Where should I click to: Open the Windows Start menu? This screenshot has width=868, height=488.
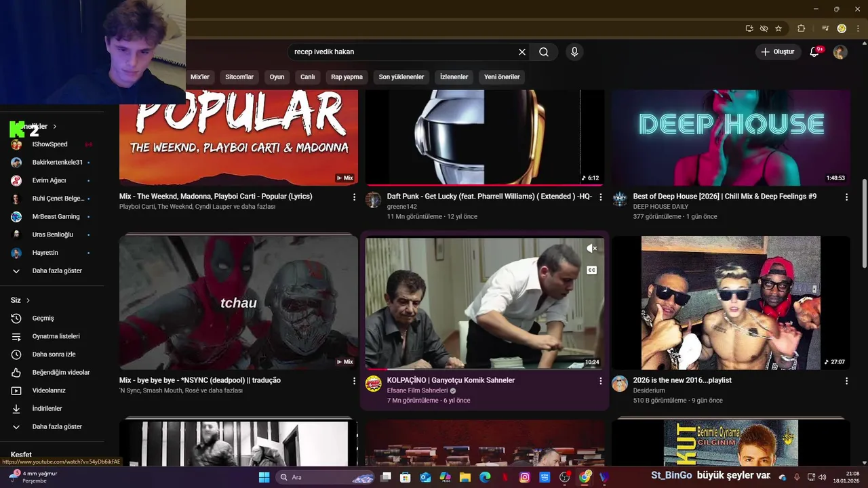[264, 477]
